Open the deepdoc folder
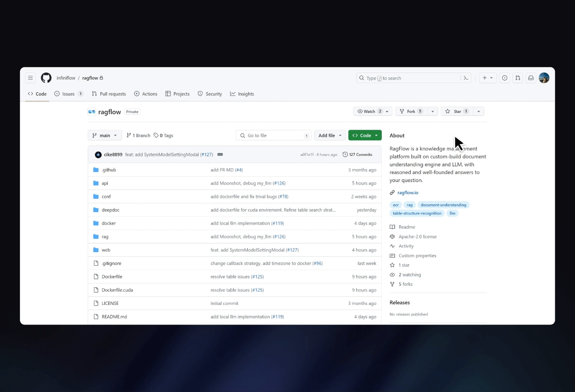The image size is (575, 392). click(110, 210)
